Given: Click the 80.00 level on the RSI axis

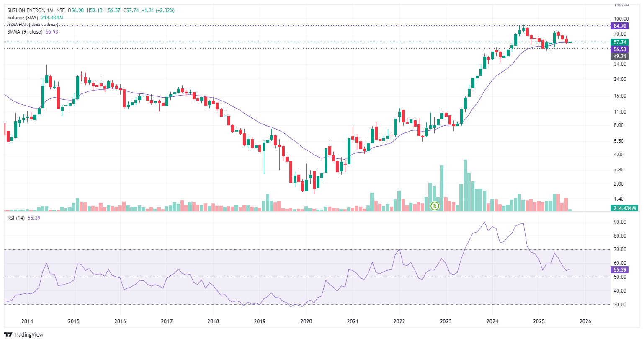Looking at the screenshot, I should [620, 236].
